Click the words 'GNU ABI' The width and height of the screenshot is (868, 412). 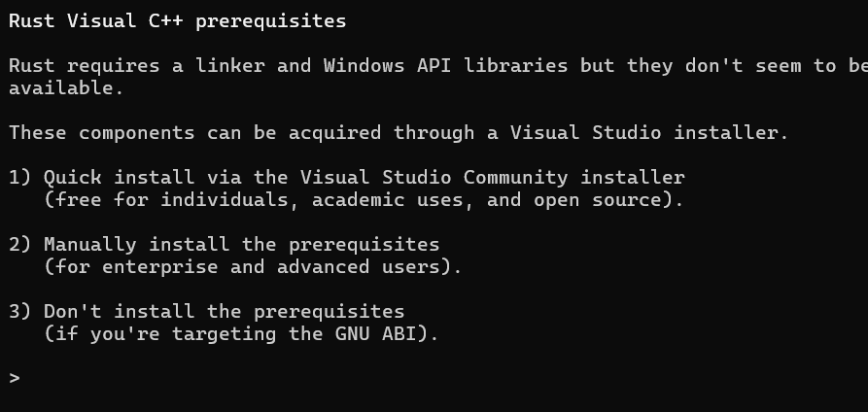click(375, 334)
